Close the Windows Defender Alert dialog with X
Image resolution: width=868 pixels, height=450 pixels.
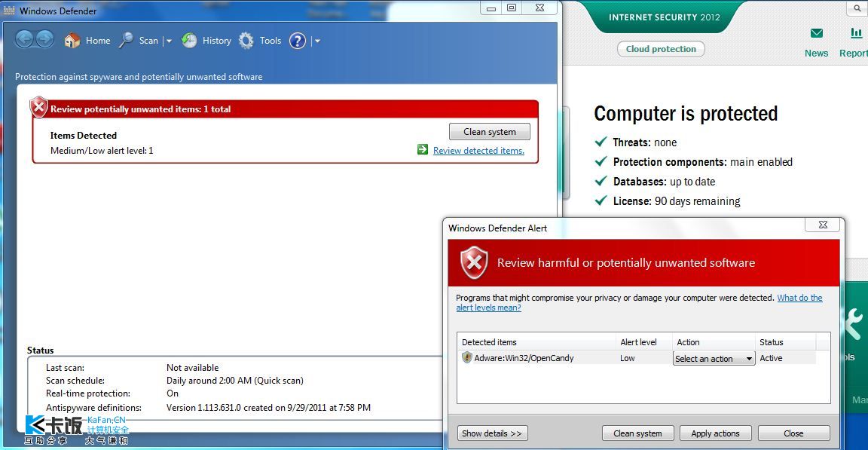point(823,225)
